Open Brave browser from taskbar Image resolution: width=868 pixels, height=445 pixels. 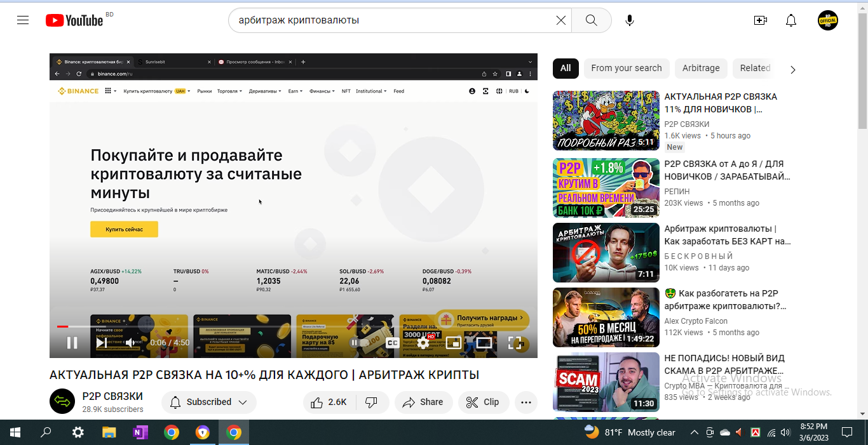pos(202,432)
